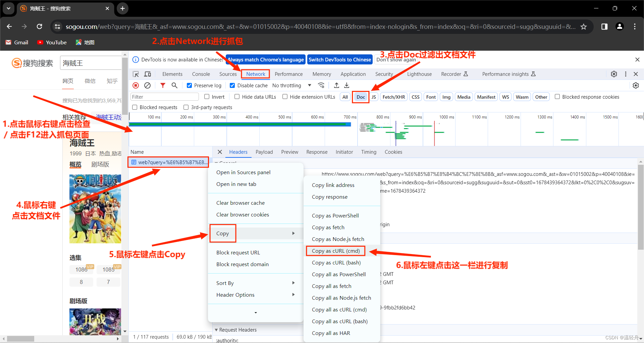Viewport: 644px width, 343px height.
Task: Stop recording network log
Action: tap(136, 86)
